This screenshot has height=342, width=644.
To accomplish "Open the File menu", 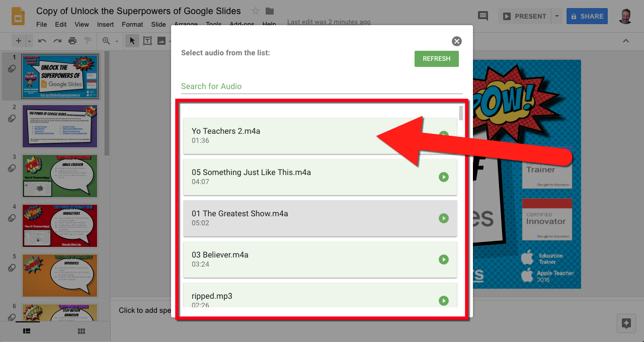I will (42, 24).
